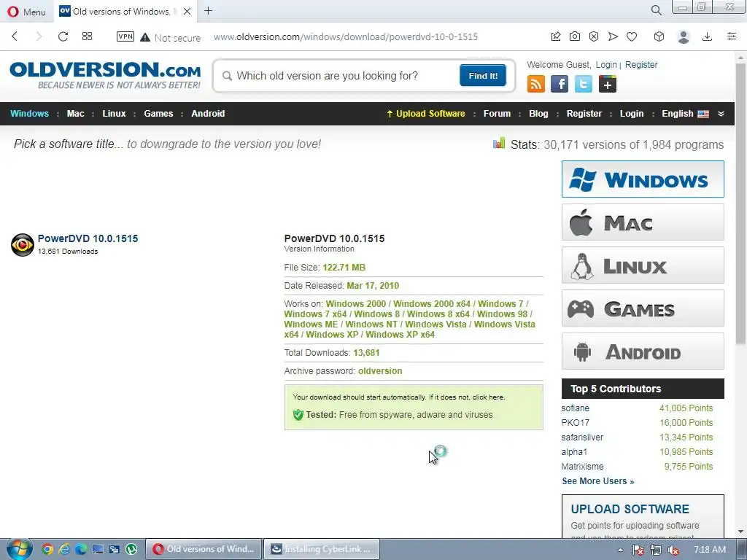The image size is (747, 560).
Task: Open the Games nav menu item
Action: coord(158,113)
